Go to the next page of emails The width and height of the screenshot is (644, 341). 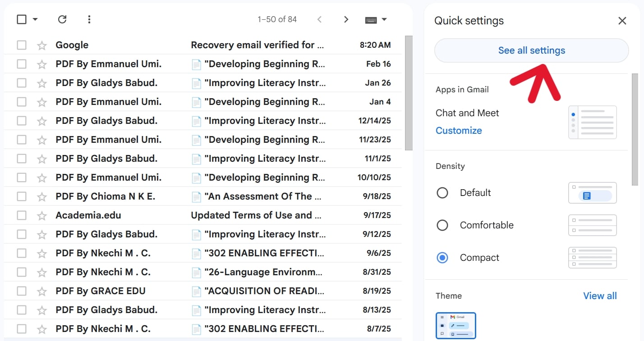(346, 19)
